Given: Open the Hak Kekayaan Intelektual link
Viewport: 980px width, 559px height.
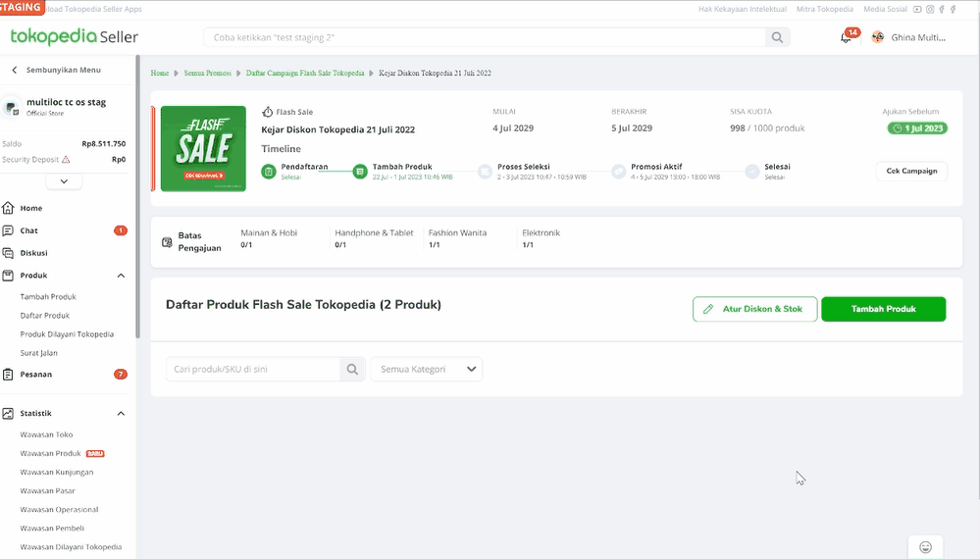Looking at the screenshot, I should (x=743, y=10).
